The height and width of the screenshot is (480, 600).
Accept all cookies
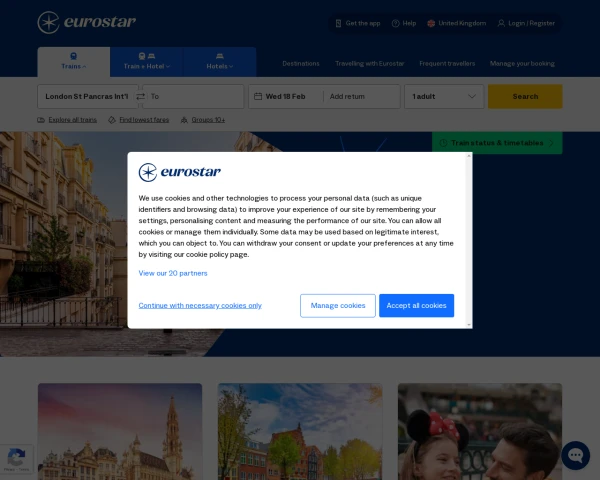coord(416,305)
